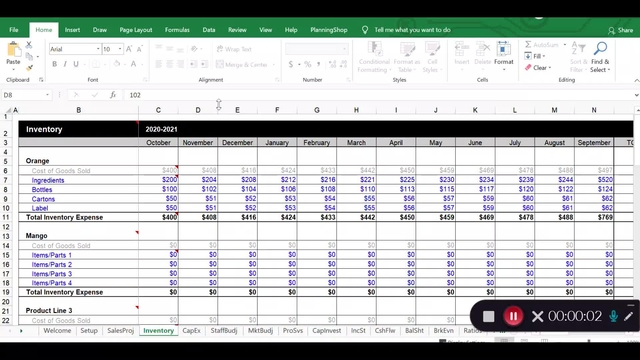
Task: Click the Borders icon
Action: tap(96, 64)
